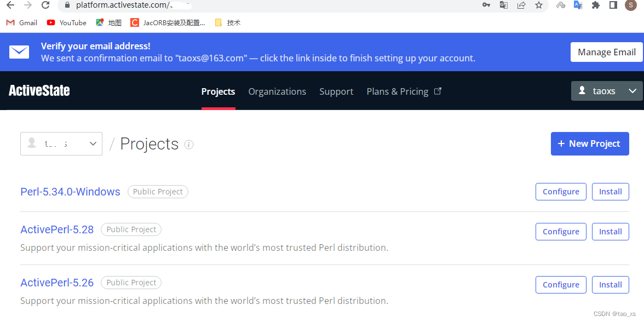Toggle the browser side panel icon
The image size is (644, 322).
(613, 5)
